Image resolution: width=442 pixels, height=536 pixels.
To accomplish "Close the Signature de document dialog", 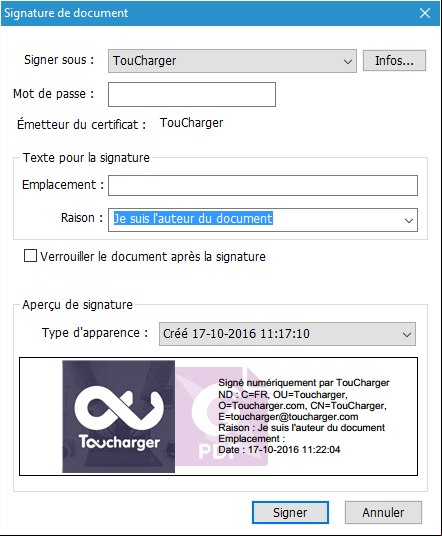I will [425, 13].
